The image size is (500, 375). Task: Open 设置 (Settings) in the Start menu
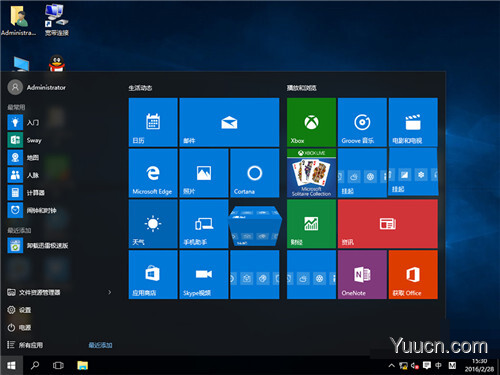coord(19,310)
